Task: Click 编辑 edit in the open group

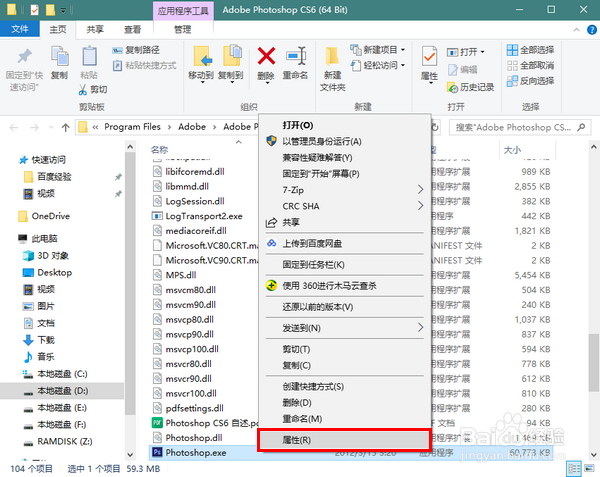Action: click(463, 70)
